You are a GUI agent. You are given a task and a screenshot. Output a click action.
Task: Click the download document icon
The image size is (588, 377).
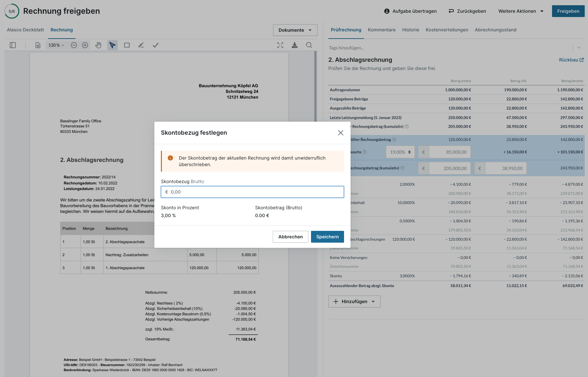295,45
